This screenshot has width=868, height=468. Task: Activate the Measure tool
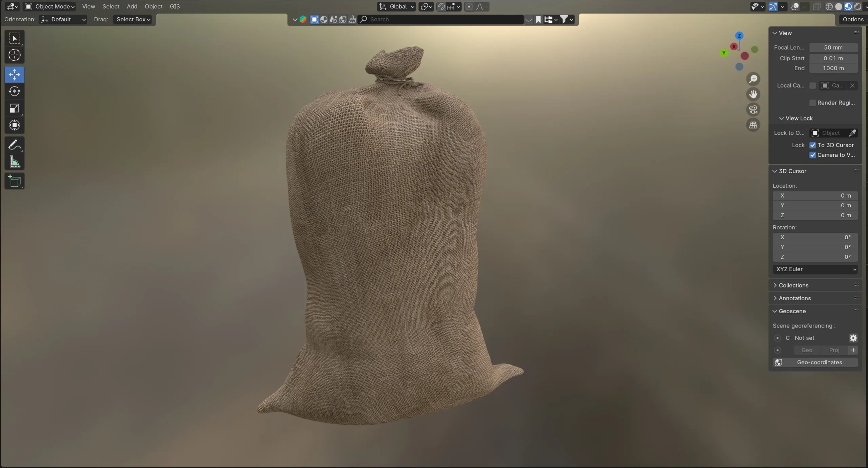(14, 162)
